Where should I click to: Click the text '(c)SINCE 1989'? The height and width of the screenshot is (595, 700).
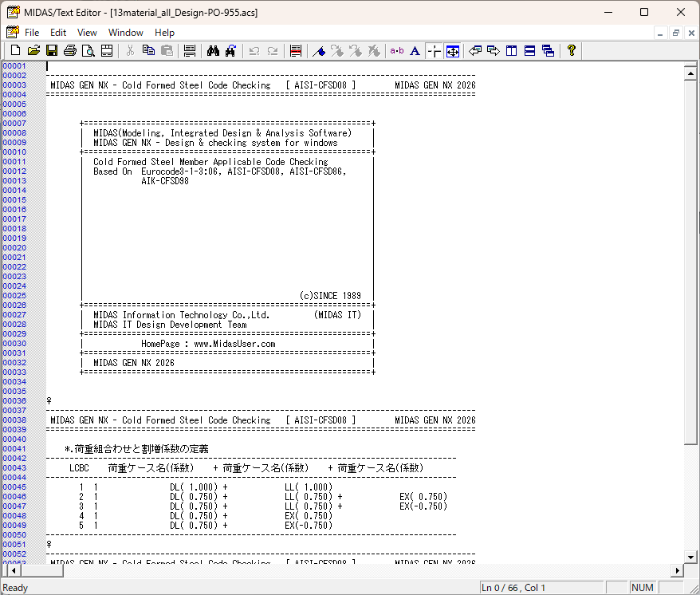[330, 296]
